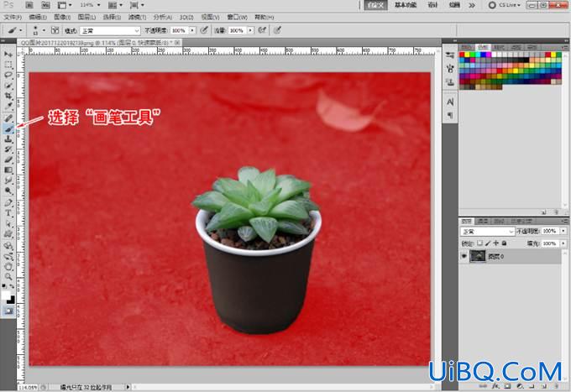Select the Rectangular Marquee tool
571x392 pixels.
[8, 65]
